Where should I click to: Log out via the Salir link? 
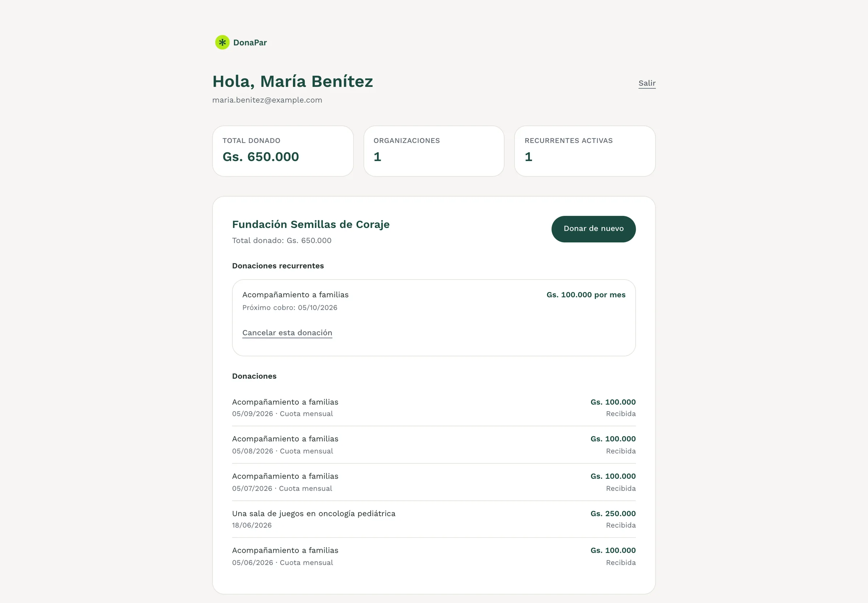[647, 83]
